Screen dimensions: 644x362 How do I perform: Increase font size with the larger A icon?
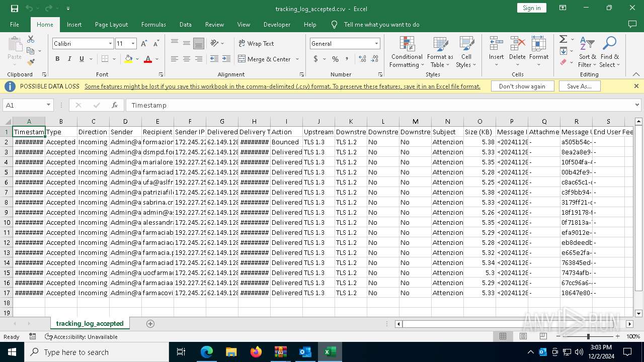tap(143, 44)
